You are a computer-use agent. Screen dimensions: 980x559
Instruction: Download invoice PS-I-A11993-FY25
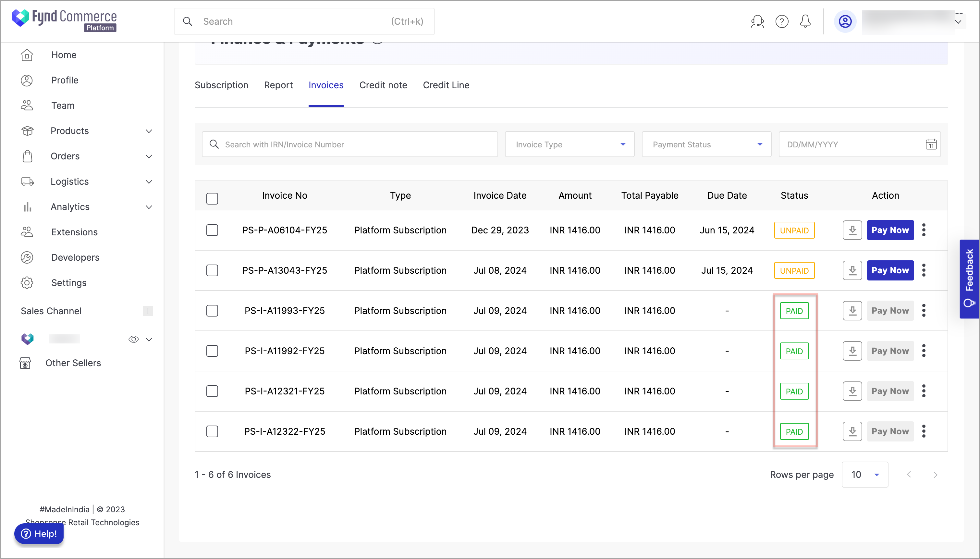(852, 311)
